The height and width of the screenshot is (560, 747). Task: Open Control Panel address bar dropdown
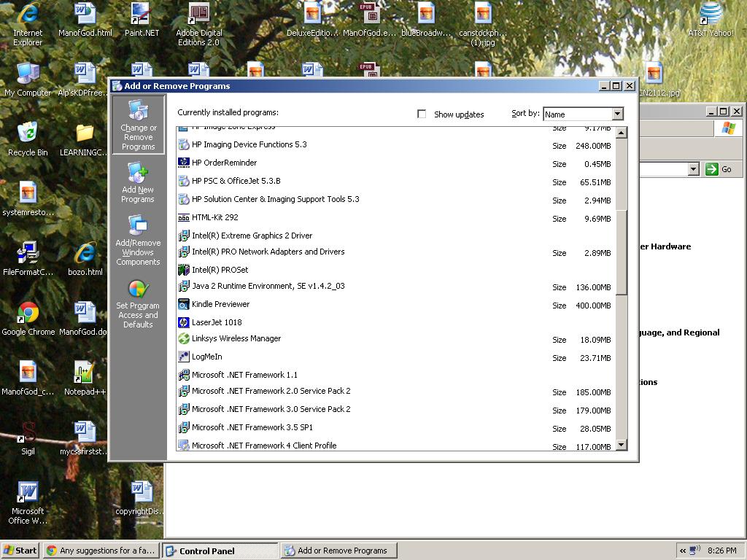pos(694,169)
